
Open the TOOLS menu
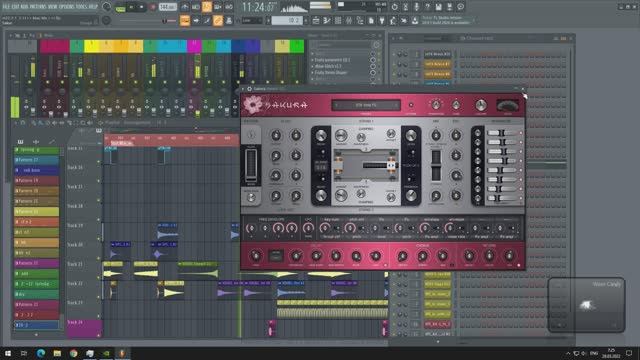click(x=82, y=7)
